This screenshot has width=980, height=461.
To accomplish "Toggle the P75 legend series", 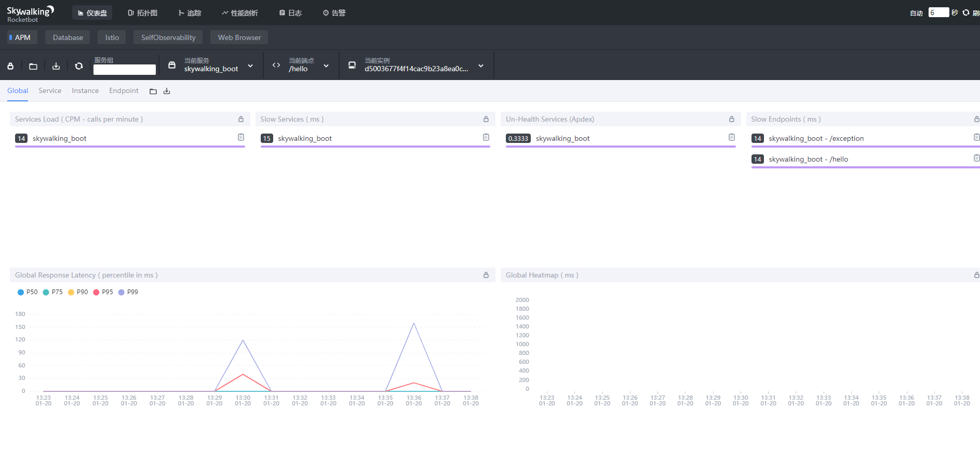I will 52,292.
